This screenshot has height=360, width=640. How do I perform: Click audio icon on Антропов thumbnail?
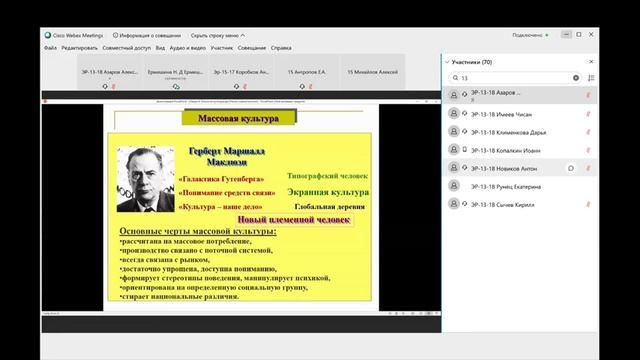point(302,87)
